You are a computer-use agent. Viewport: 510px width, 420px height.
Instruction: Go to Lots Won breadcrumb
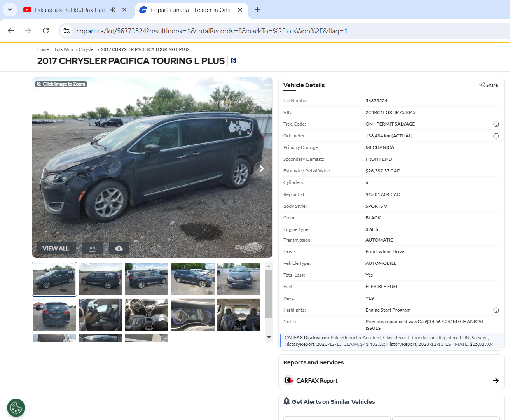click(64, 49)
